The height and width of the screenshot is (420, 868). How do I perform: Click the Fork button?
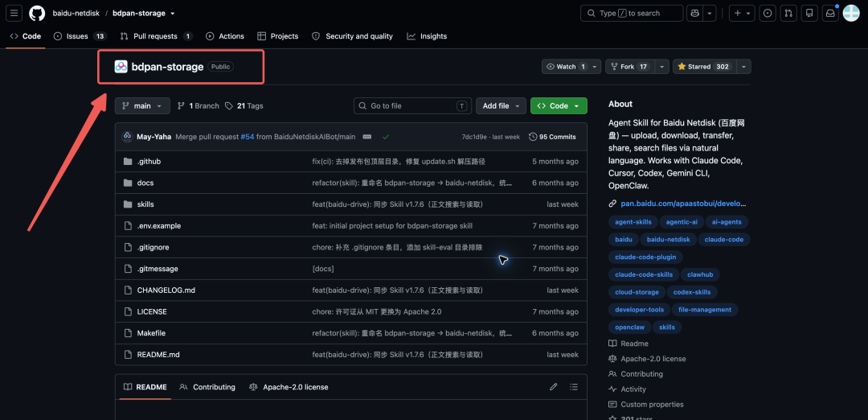point(628,67)
